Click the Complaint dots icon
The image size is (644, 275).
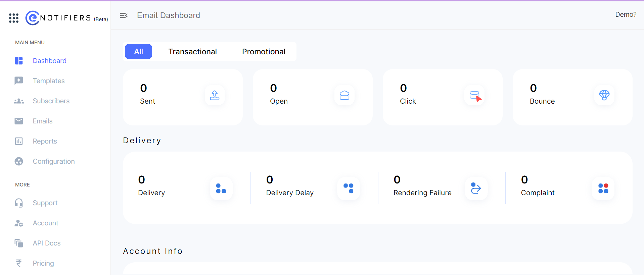603,188
